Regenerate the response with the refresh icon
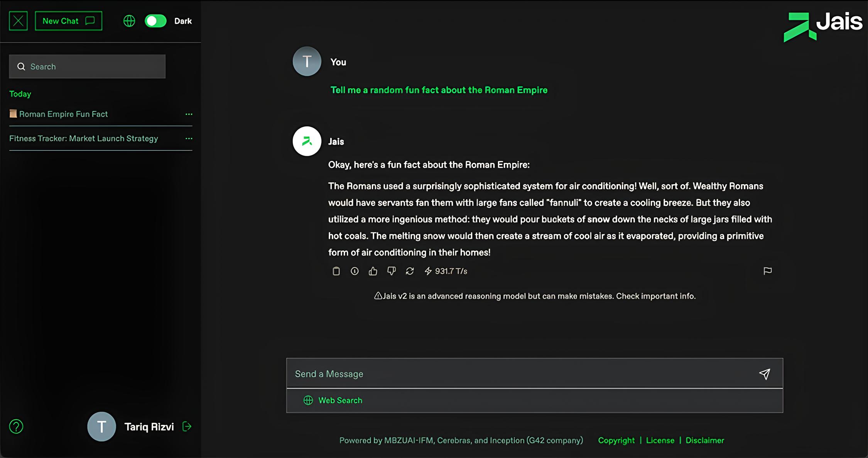The height and width of the screenshot is (458, 868). tap(410, 271)
